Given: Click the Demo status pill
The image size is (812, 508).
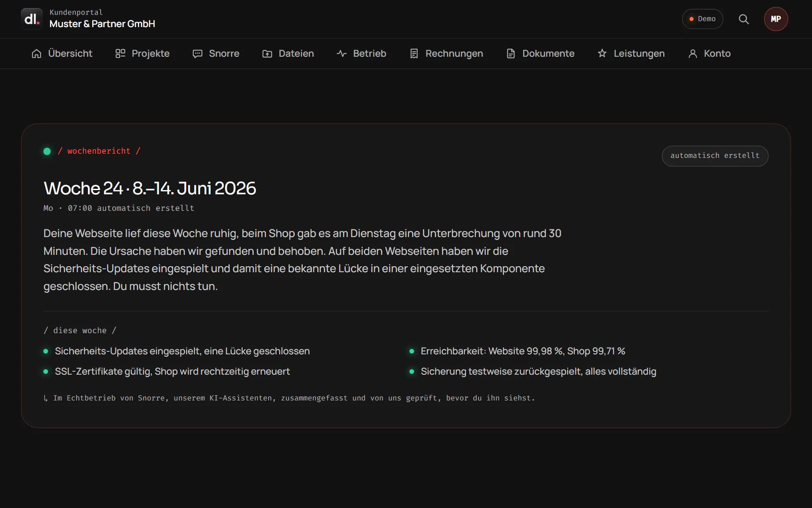Looking at the screenshot, I should click(702, 19).
